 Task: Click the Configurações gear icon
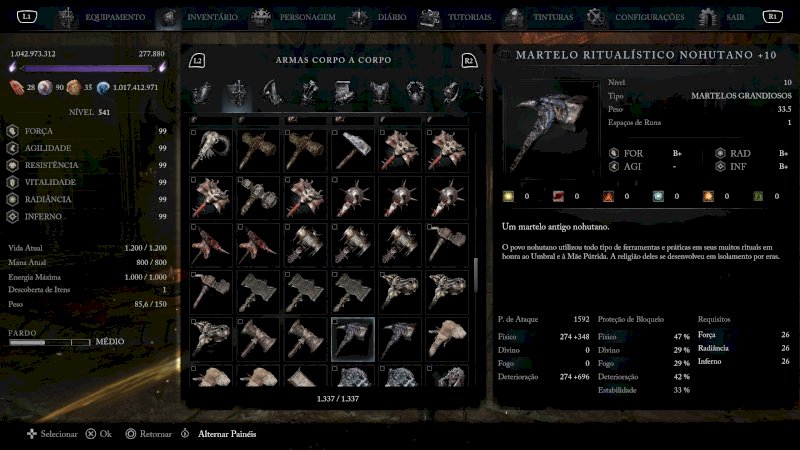pyautogui.click(x=595, y=17)
